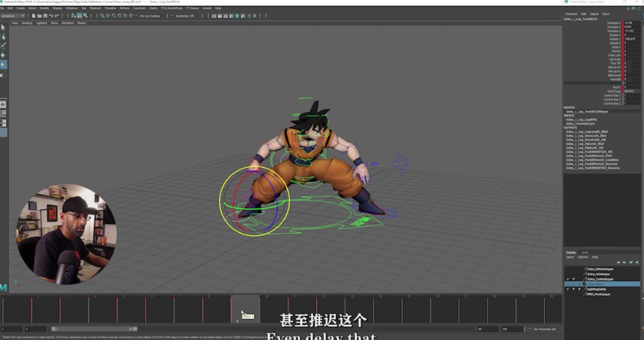Click the animation end time field showing 100
The image size is (644, 340).
point(512,329)
